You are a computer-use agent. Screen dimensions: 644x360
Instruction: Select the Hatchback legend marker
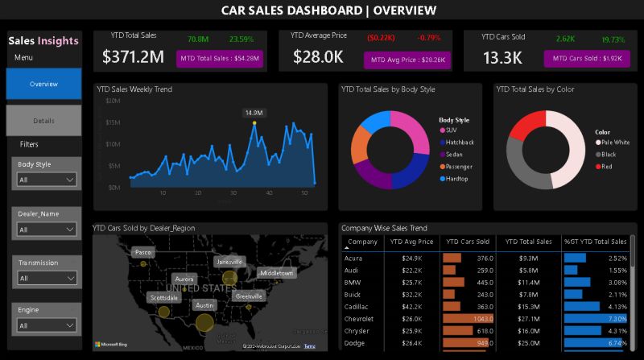pyautogui.click(x=442, y=142)
